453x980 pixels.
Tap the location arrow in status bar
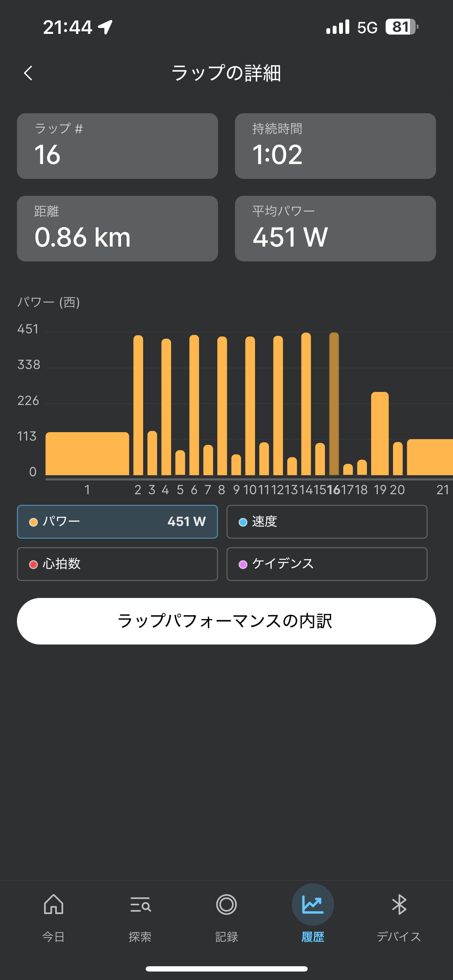click(x=105, y=27)
